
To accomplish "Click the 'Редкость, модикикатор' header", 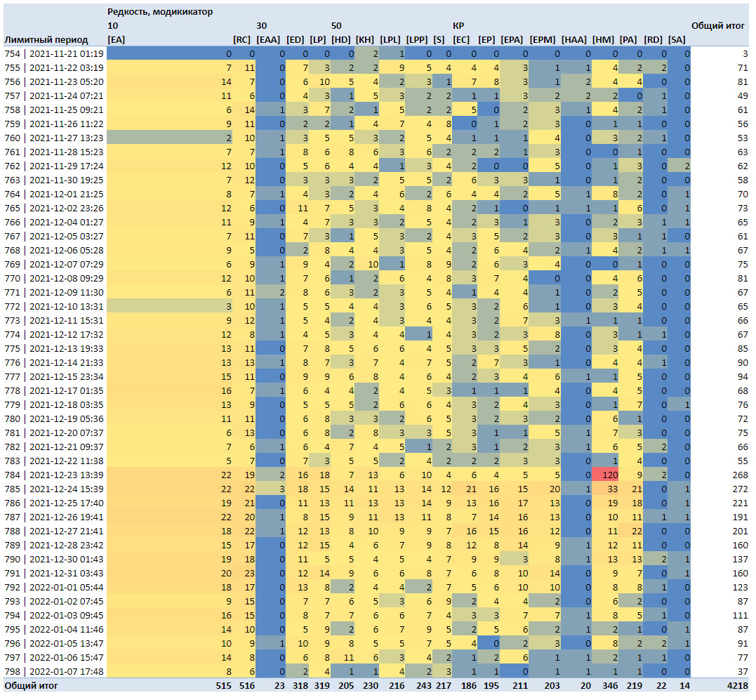I will (x=159, y=11).
